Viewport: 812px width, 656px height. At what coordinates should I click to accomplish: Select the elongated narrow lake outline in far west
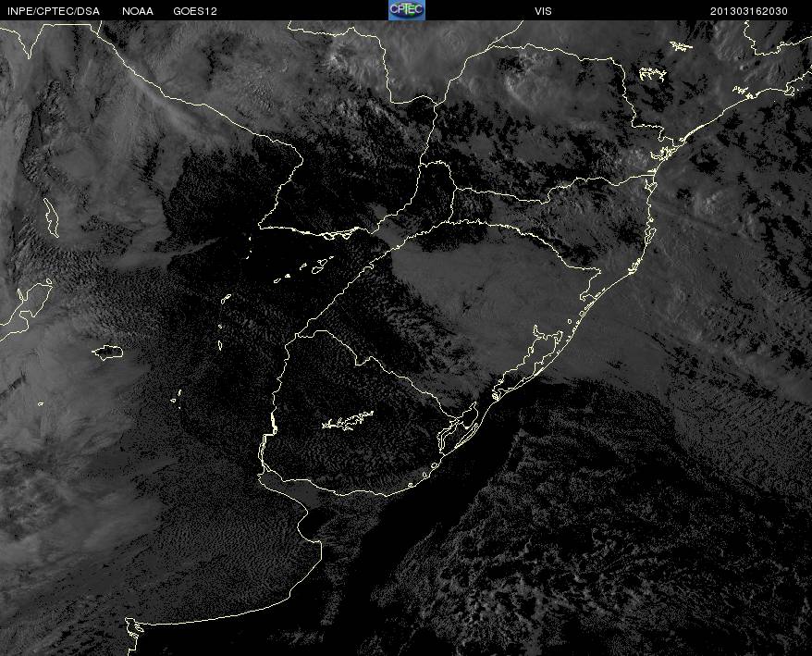[x=51, y=217]
